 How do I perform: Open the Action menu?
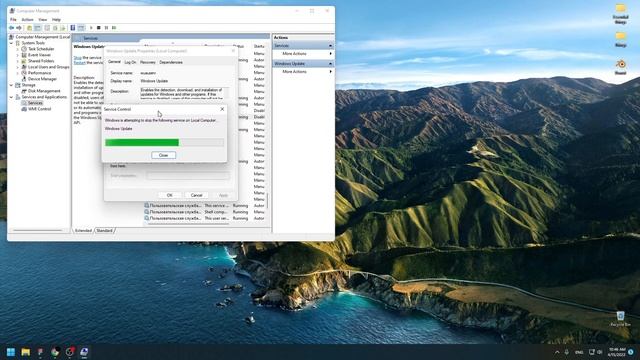27,20
